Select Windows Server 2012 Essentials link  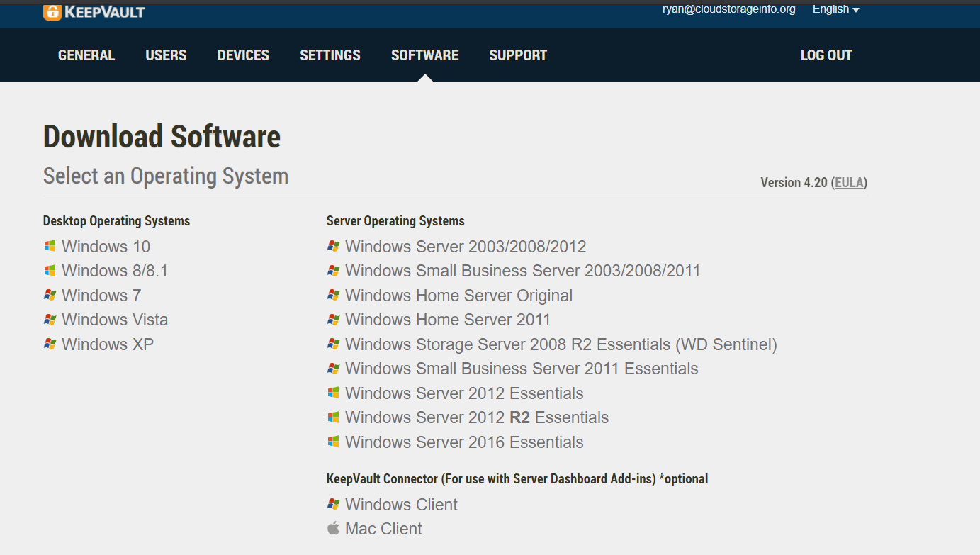(x=464, y=393)
